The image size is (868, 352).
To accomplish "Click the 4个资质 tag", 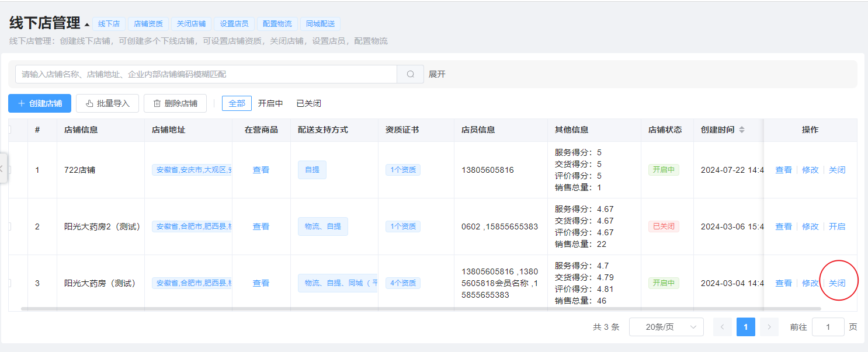I will (403, 283).
